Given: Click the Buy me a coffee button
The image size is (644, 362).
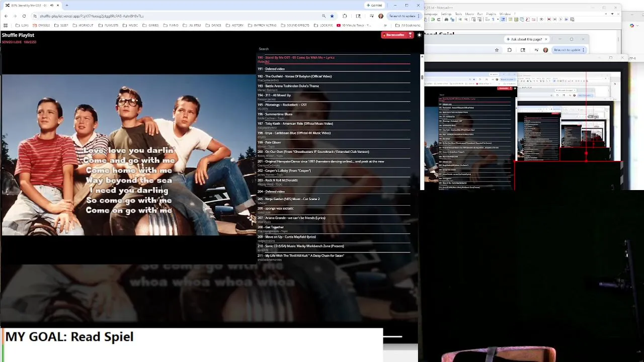Looking at the screenshot, I should click(x=397, y=35).
